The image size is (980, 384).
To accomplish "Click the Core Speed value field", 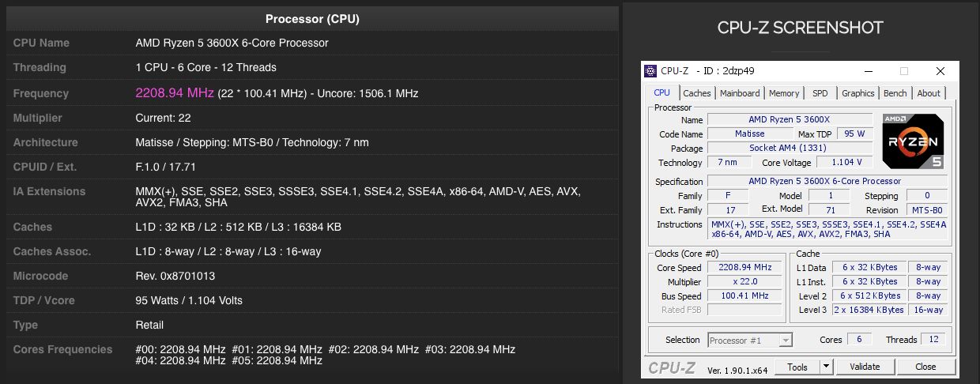I will [x=744, y=268].
